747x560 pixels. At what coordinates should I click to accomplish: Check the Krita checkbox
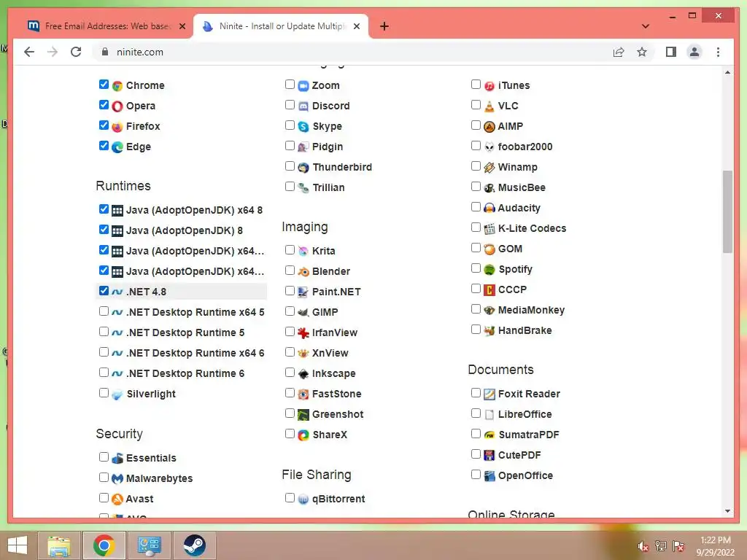point(290,249)
